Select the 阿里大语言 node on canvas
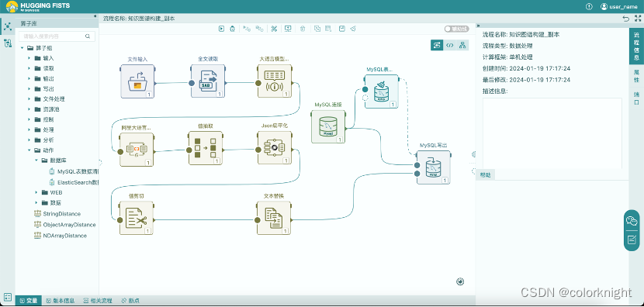 (x=137, y=149)
